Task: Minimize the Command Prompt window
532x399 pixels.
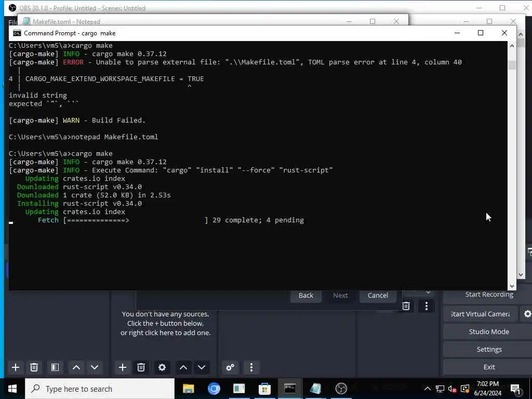Action: [x=457, y=33]
